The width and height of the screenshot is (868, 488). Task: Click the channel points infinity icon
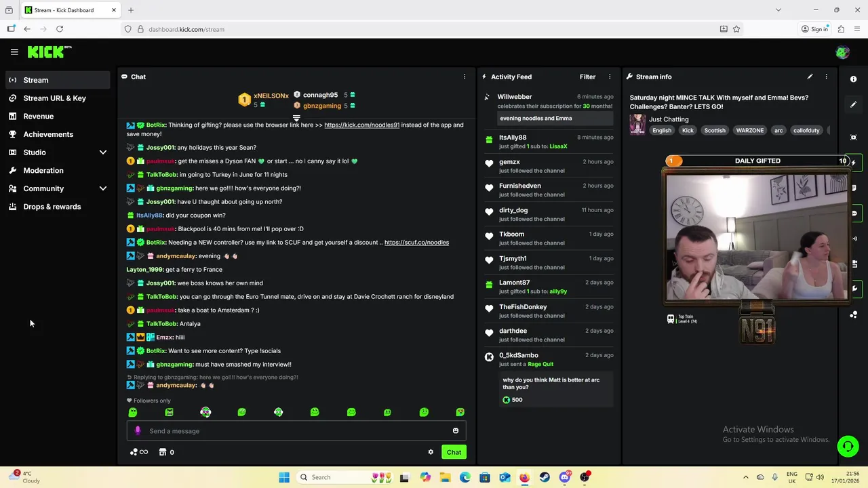(138, 452)
